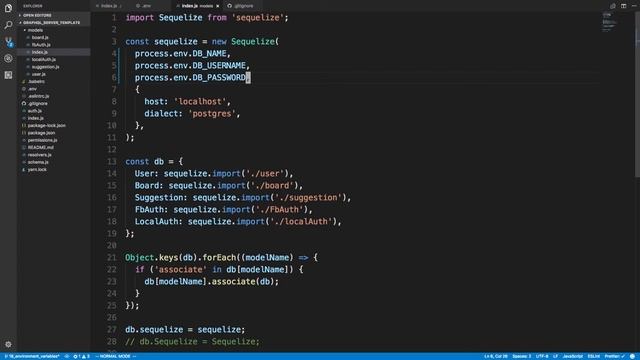Viewport: 640px width, 360px height.
Task: Click the sync changes icon in status bar
Action: pyautogui.click(x=67, y=356)
